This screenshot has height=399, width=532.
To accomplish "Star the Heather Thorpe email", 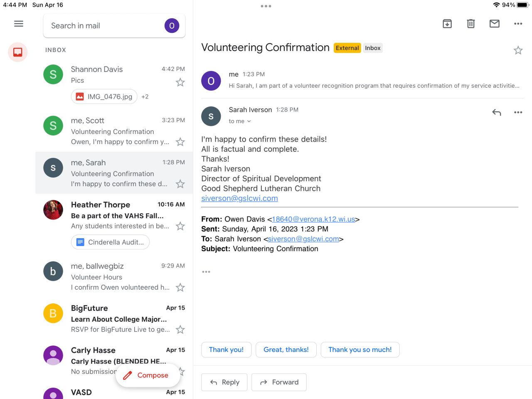I will pyautogui.click(x=180, y=226).
